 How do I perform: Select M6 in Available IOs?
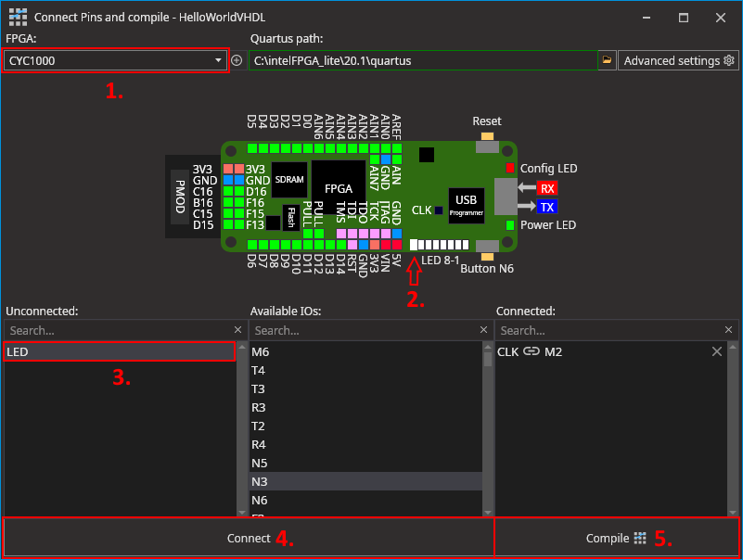click(365, 351)
